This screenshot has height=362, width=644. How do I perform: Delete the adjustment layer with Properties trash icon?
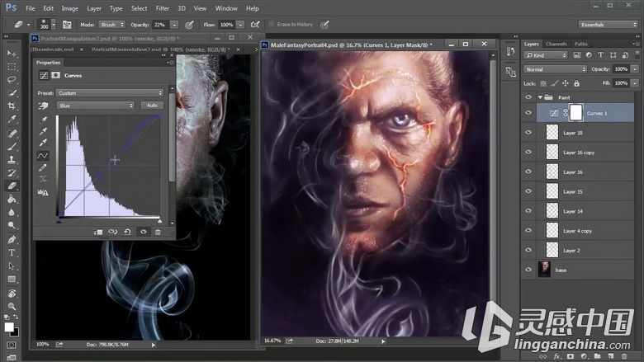pyautogui.click(x=158, y=232)
